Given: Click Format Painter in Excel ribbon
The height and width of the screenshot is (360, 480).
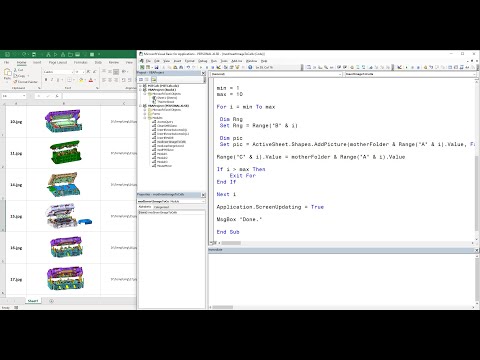Looking at the screenshot, I should (x=25, y=82).
